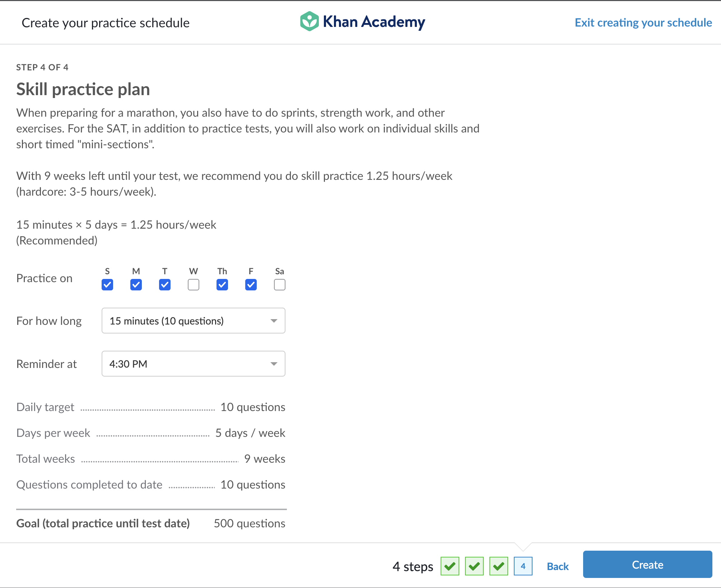
Task: Uncheck the Friday practice checkbox
Action: tap(251, 285)
